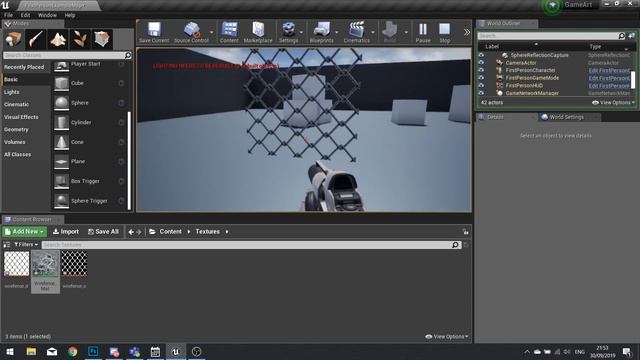Click Add New button
The width and height of the screenshot is (640, 360).
pyautogui.click(x=24, y=231)
